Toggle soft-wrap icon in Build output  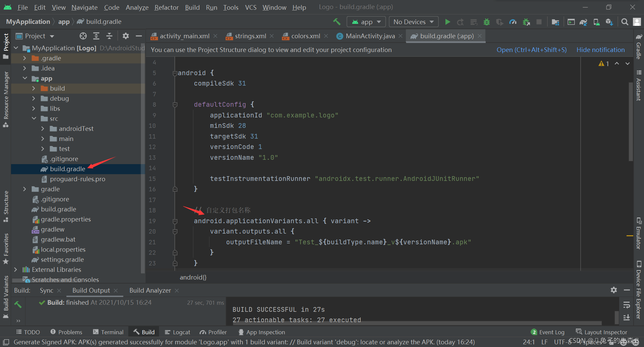click(627, 305)
